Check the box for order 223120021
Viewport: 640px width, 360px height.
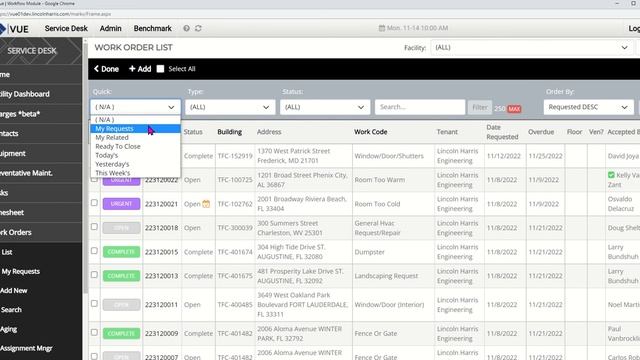coord(94,202)
